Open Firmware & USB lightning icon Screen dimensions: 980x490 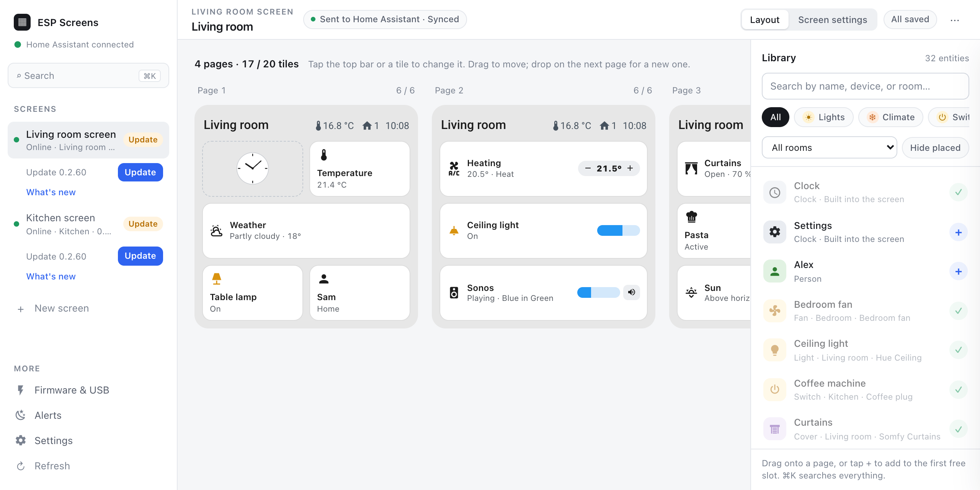point(21,390)
